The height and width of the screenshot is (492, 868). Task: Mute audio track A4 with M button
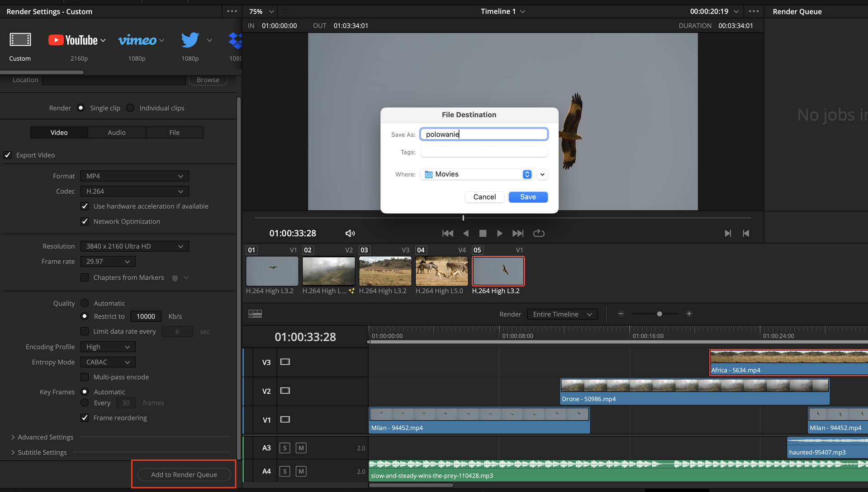[x=301, y=472]
